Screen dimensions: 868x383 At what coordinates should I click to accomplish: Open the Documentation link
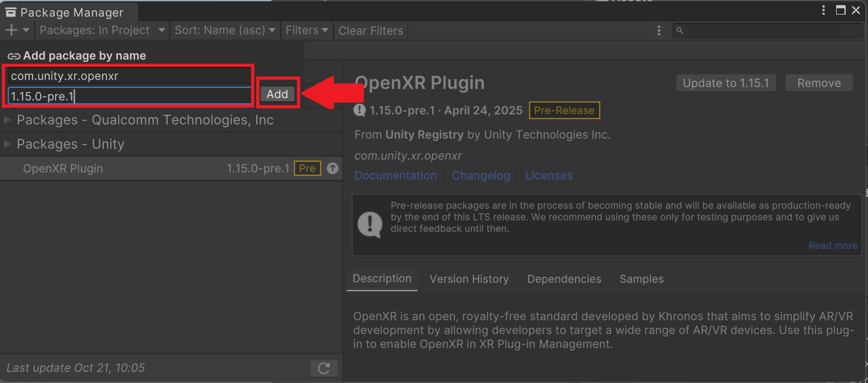pyautogui.click(x=396, y=175)
